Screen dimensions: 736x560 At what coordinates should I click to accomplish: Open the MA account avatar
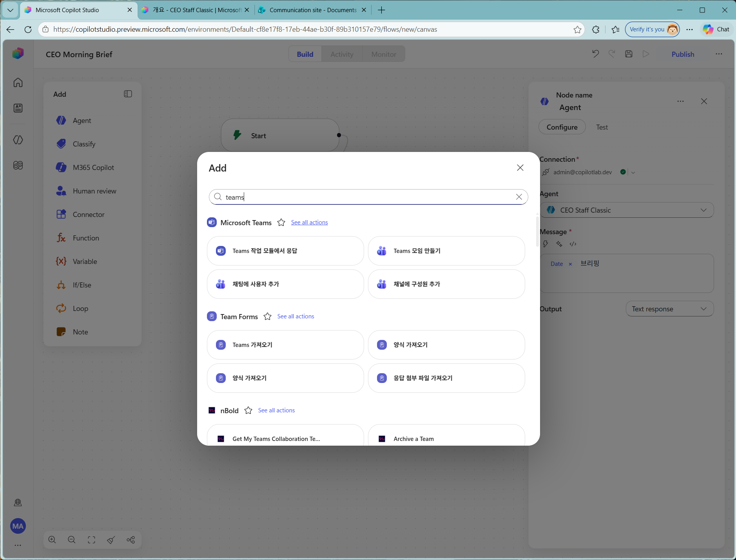tap(18, 526)
